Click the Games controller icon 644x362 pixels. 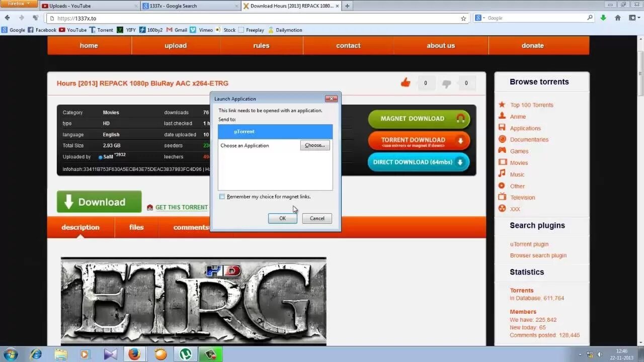click(502, 150)
